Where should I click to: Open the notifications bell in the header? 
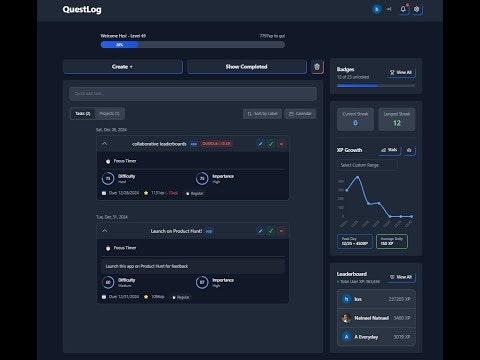(x=403, y=9)
